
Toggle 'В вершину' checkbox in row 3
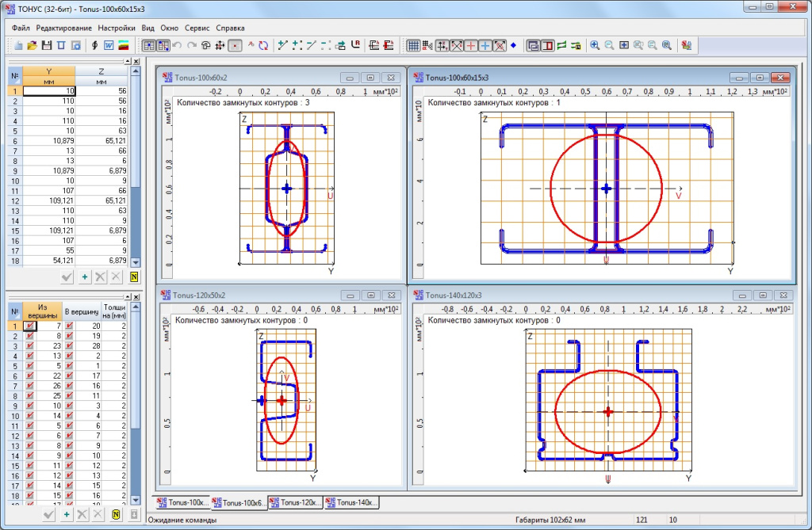[69, 346]
